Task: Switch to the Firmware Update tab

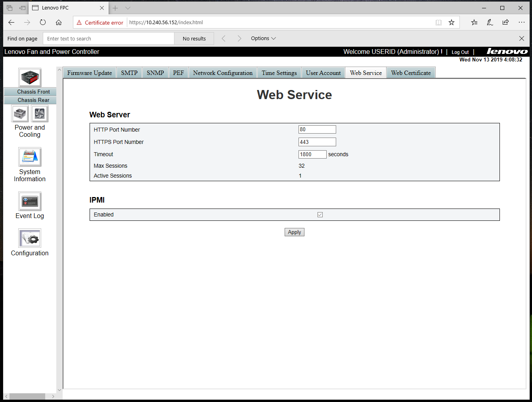Action: (90, 73)
